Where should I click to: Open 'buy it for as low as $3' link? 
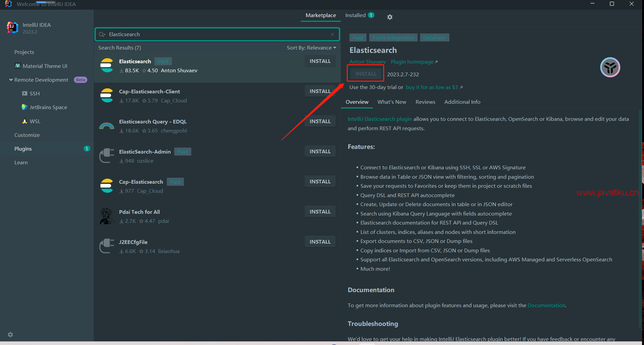point(434,87)
